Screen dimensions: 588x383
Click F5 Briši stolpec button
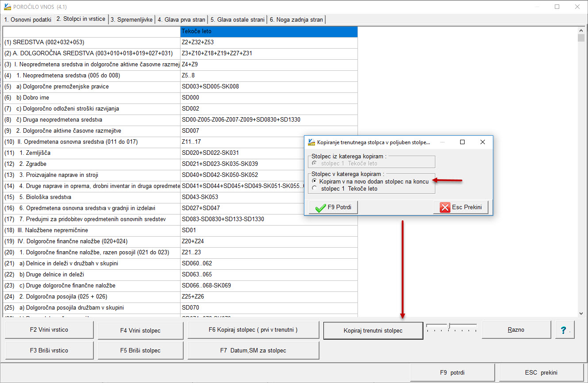point(140,350)
